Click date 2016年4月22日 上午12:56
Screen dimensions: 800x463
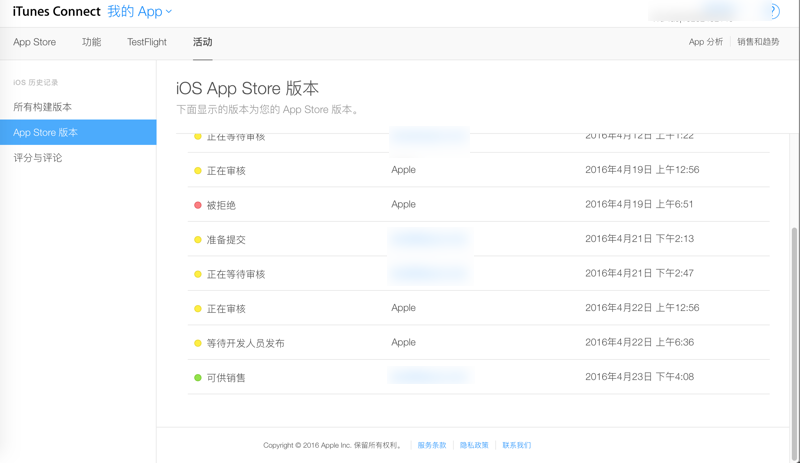(x=642, y=307)
